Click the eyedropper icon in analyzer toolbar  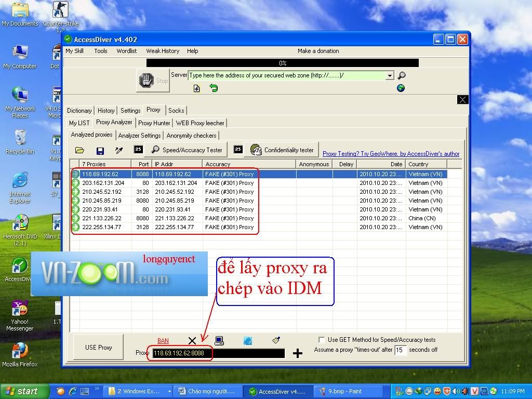119,150
